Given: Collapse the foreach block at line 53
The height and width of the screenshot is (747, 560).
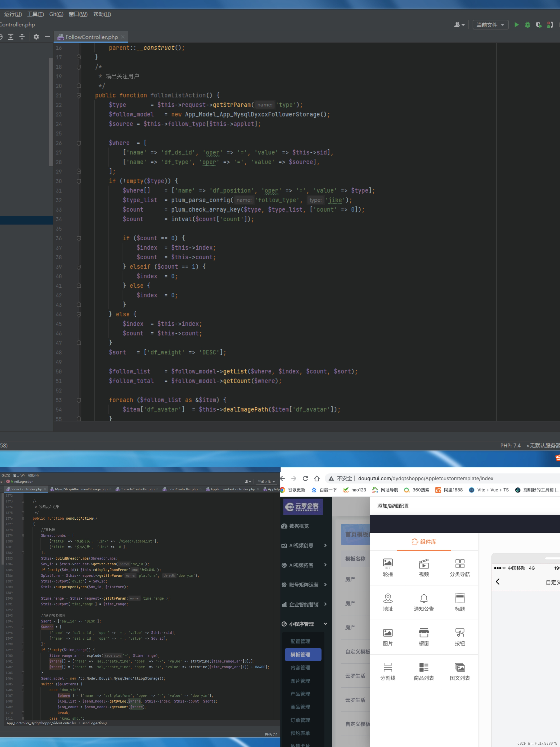Looking at the screenshot, I should tap(79, 400).
